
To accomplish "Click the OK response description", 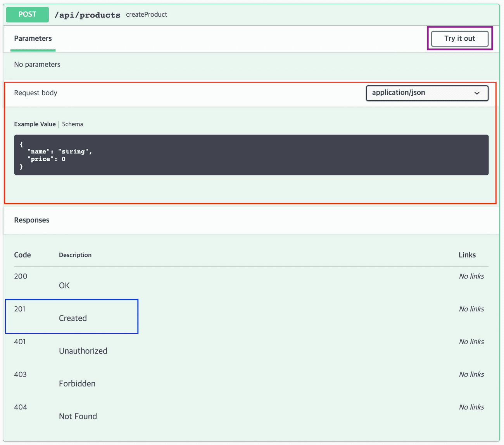I will (x=64, y=285).
